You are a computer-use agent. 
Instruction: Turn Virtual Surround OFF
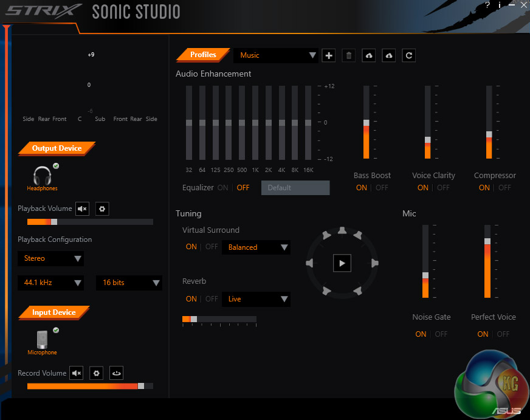click(212, 247)
